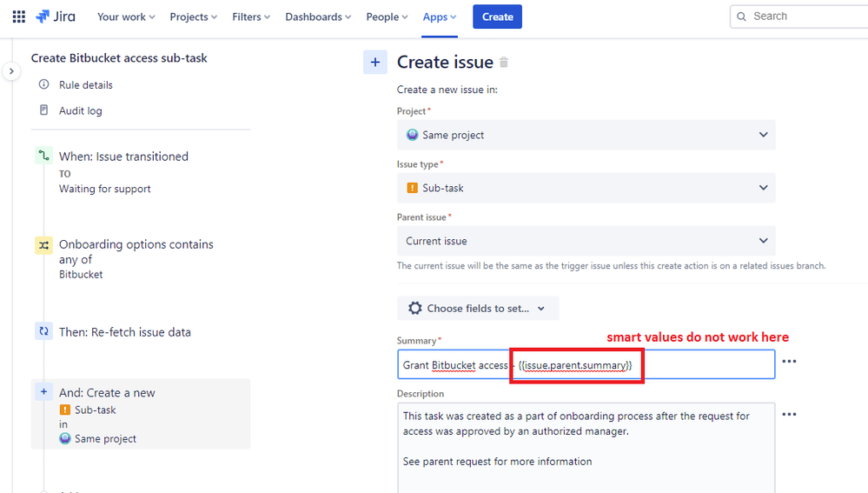Viewport: 868px width, 493px height.
Task: Click the Waiting for support status text
Action: coord(104,189)
